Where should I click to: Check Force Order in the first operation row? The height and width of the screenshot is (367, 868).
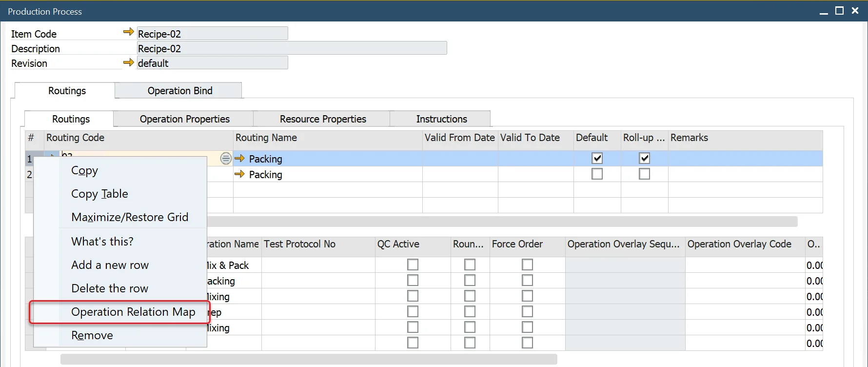(x=527, y=265)
